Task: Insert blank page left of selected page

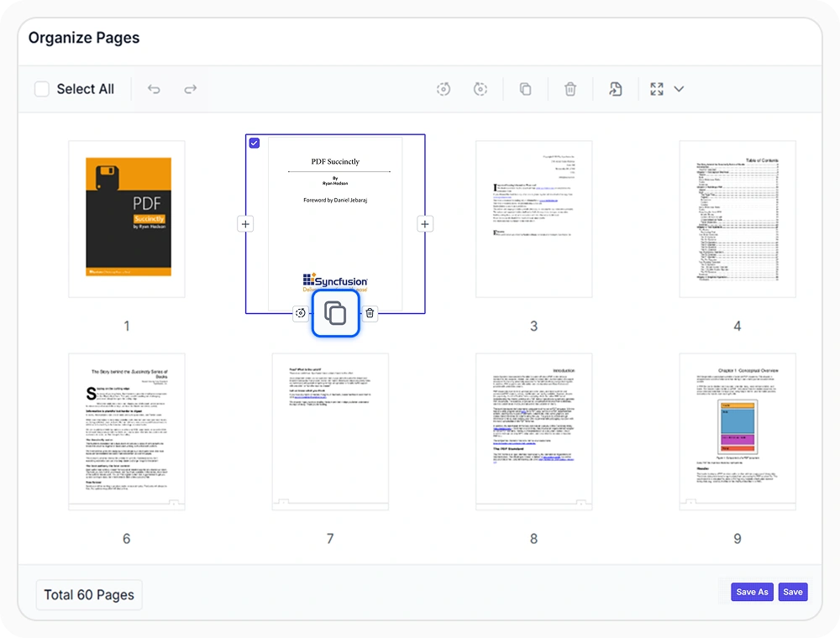Action: coord(245,224)
